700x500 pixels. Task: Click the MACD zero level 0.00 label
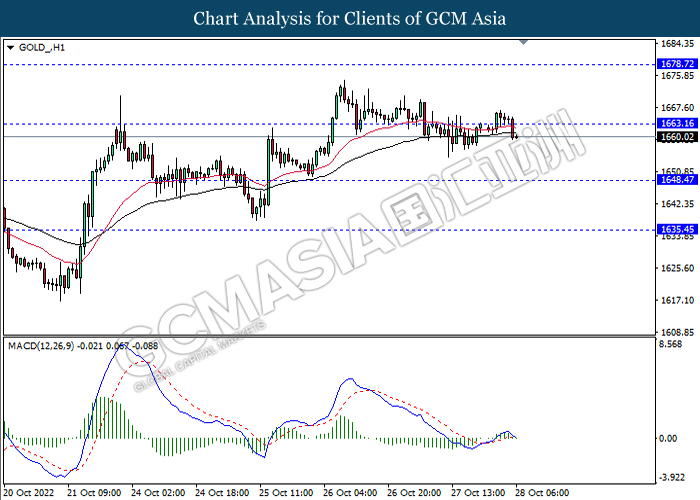point(668,438)
